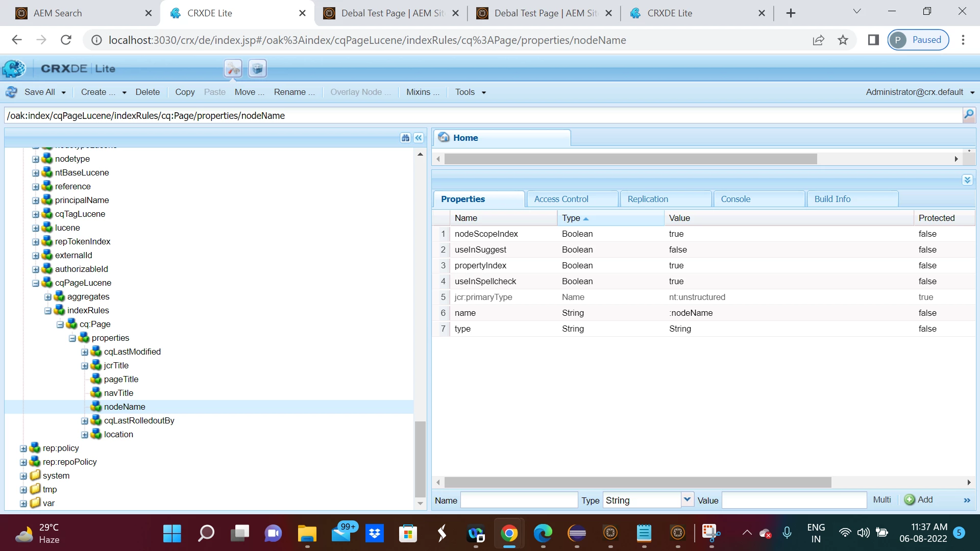Switch to the Access Control tab
The height and width of the screenshot is (551, 980).
tap(561, 199)
